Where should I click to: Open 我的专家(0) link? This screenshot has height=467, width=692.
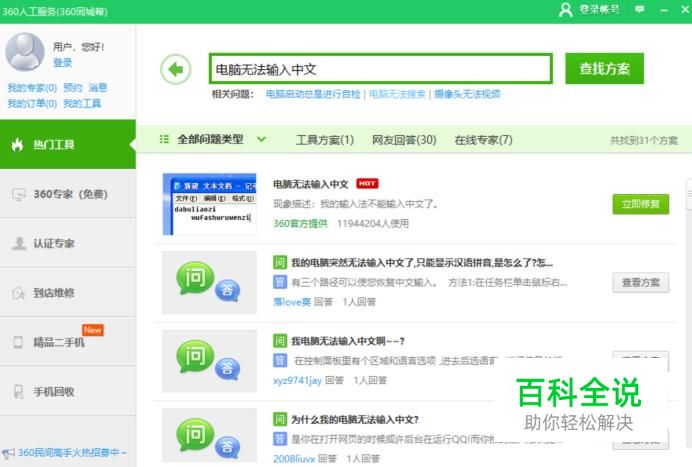[32, 88]
